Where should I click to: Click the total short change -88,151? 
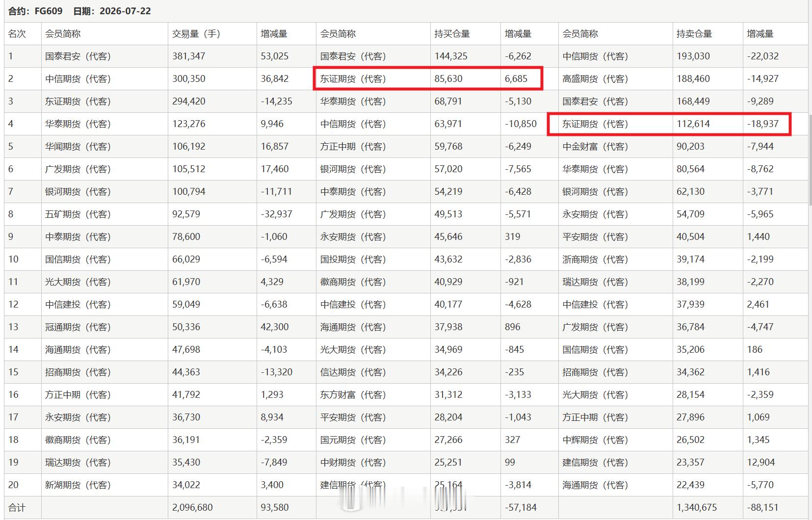pyautogui.click(x=763, y=508)
